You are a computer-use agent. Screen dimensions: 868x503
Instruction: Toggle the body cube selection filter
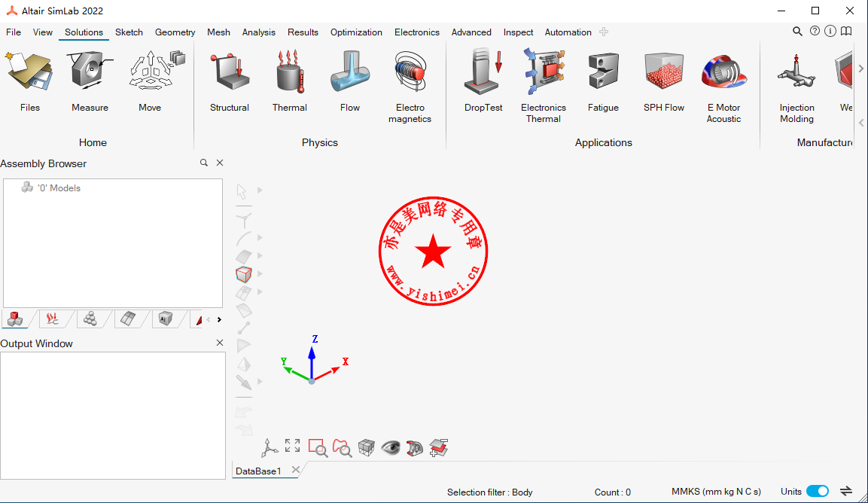pyautogui.click(x=244, y=274)
